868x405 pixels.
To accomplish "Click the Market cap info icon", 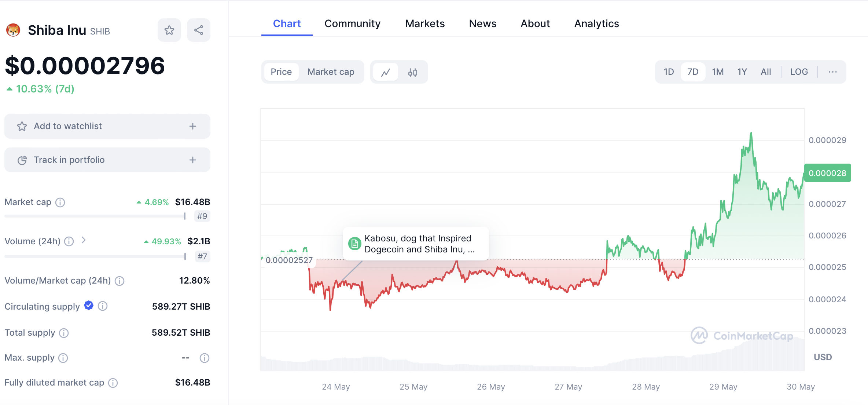I will [x=60, y=202].
